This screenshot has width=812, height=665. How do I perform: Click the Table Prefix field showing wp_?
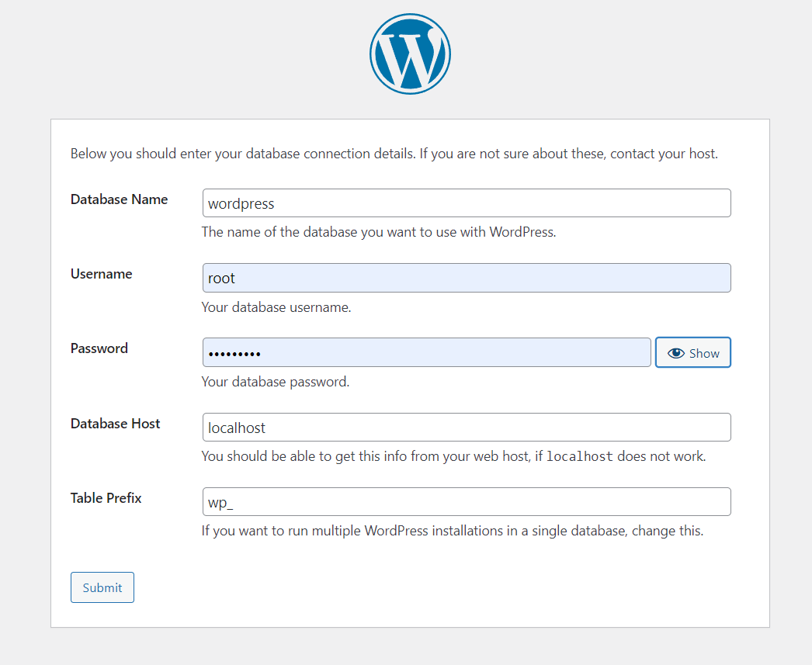tap(466, 501)
